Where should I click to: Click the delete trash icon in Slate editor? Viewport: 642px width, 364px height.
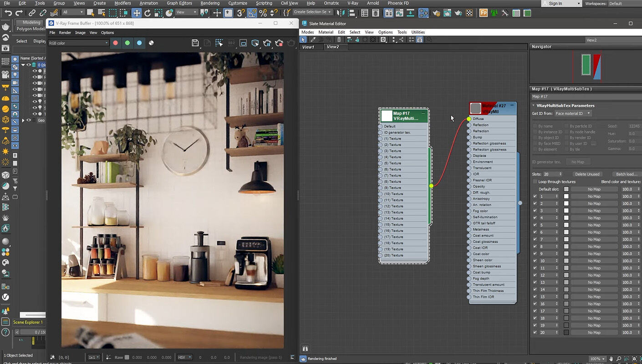[x=339, y=40]
